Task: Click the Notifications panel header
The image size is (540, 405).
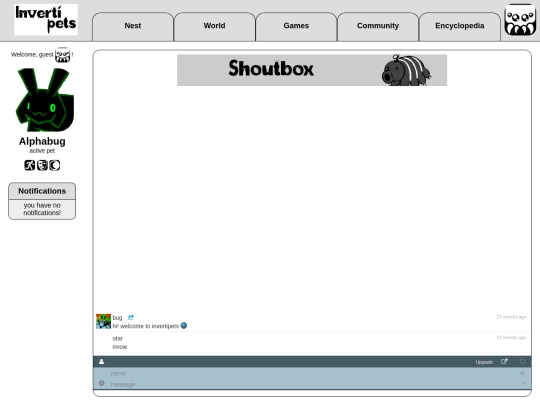Action: click(x=42, y=191)
